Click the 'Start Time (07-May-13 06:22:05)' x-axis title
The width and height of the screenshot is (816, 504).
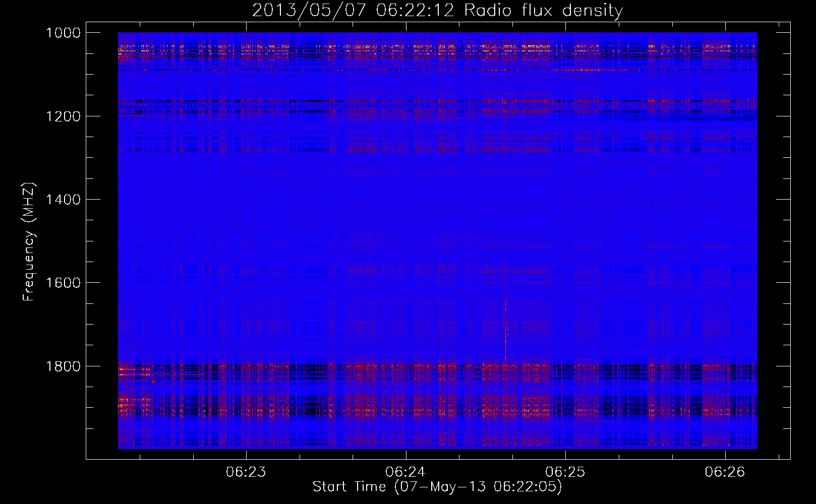[437, 487]
